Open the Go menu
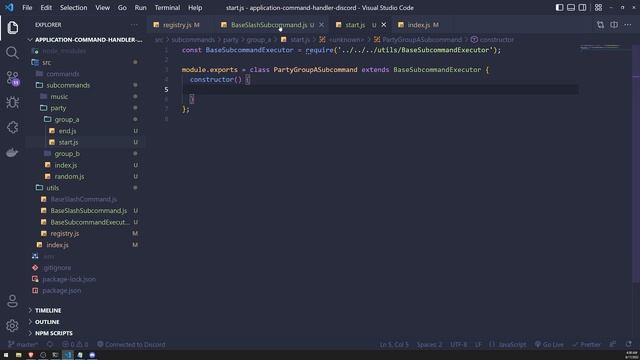The width and height of the screenshot is (640, 360). click(x=122, y=8)
